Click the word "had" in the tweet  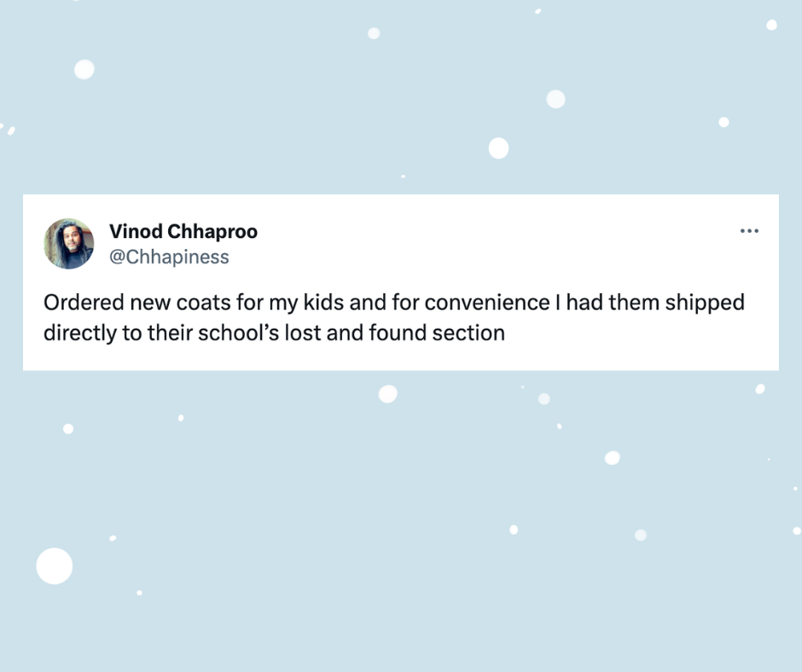[584, 303]
